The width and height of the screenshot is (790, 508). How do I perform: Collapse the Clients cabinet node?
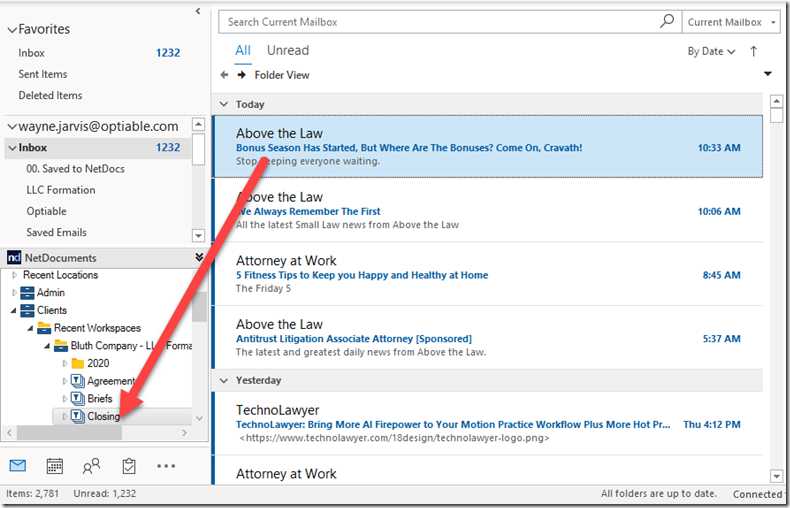click(x=14, y=310)
